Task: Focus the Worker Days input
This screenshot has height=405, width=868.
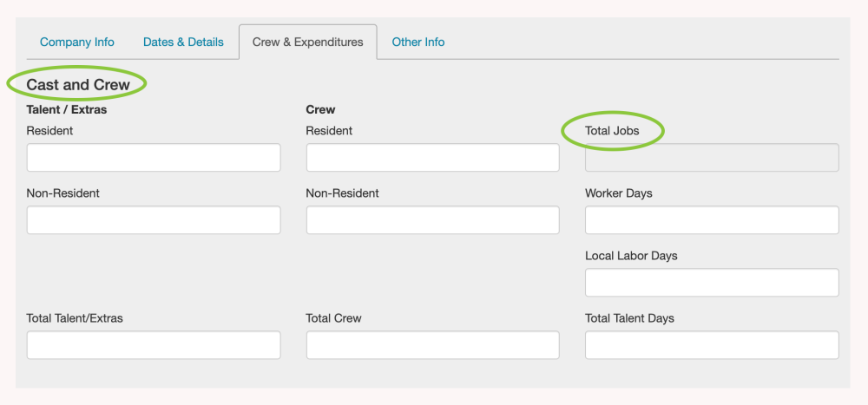Action: click(712, 220)
